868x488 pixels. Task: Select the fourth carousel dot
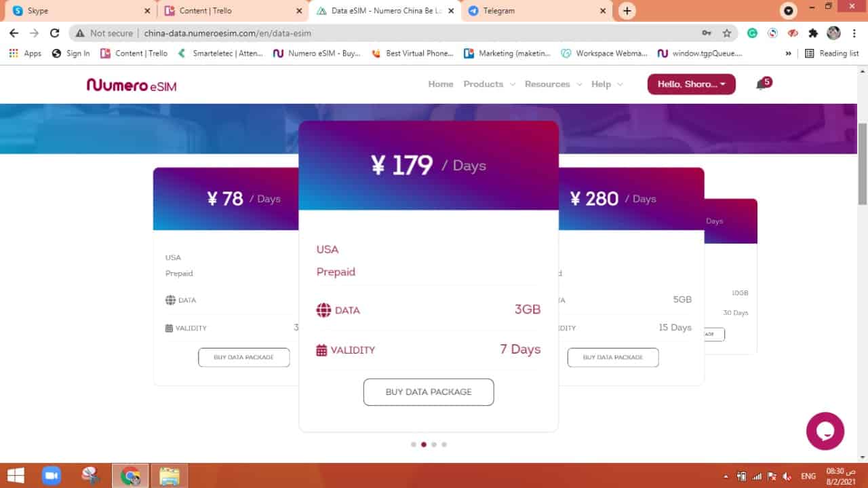point(444,445)
